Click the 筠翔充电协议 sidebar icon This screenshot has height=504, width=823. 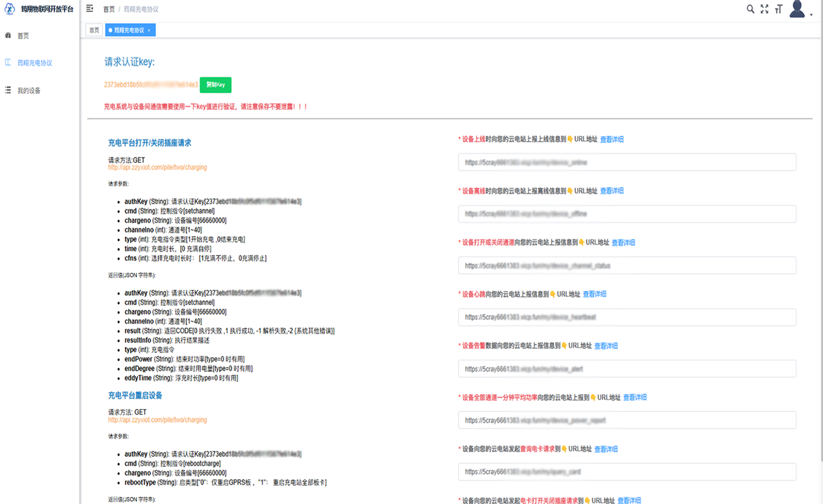coord(7,63)
